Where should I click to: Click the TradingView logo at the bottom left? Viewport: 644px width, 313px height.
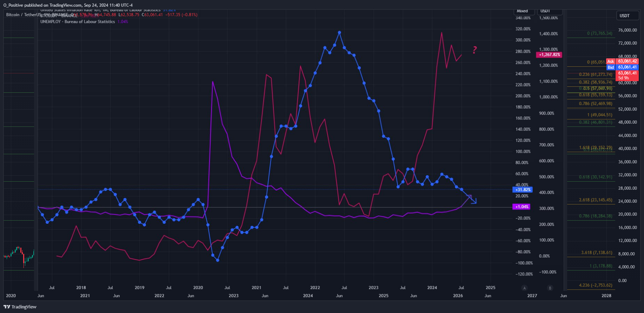click(20, 307)
